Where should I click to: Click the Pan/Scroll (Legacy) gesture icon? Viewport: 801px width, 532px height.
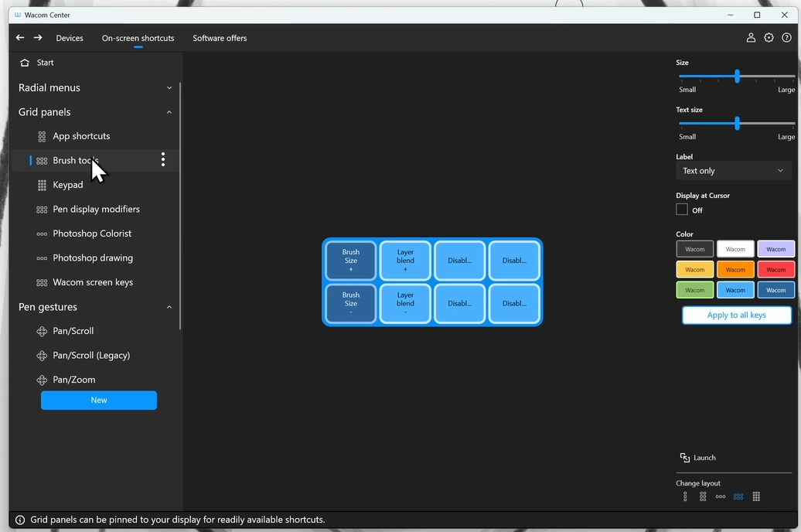tap(42, 356)
